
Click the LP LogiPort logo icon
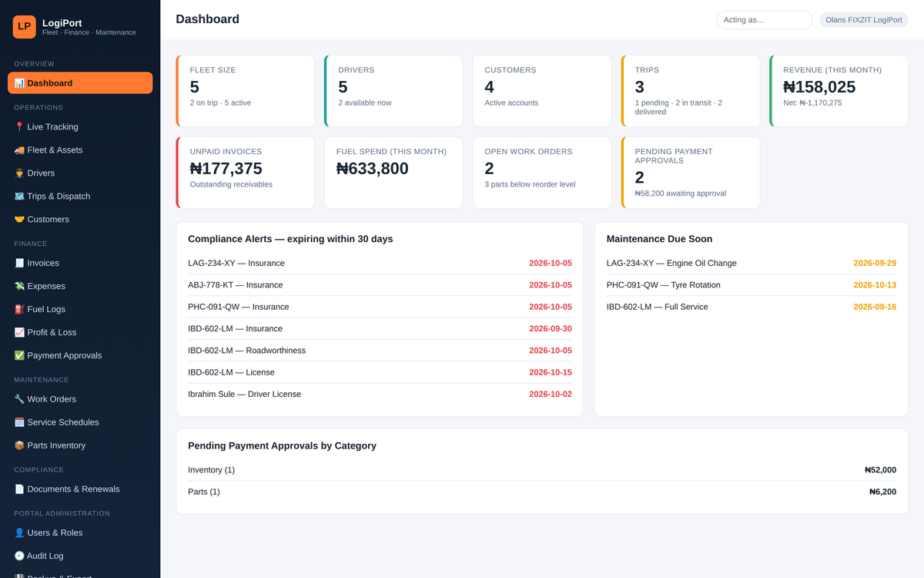click(25, 26)
